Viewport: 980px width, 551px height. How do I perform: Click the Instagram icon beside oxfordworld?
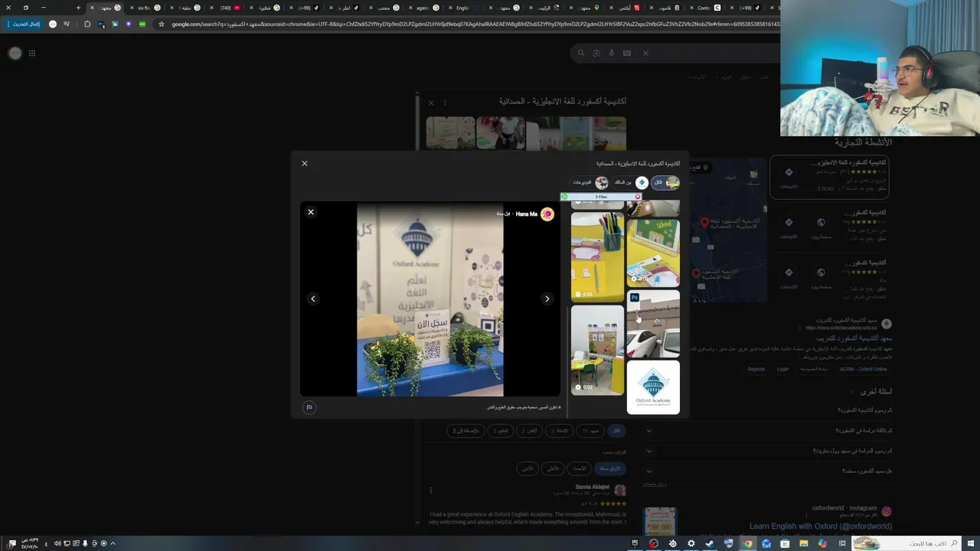tap(886, 511)
